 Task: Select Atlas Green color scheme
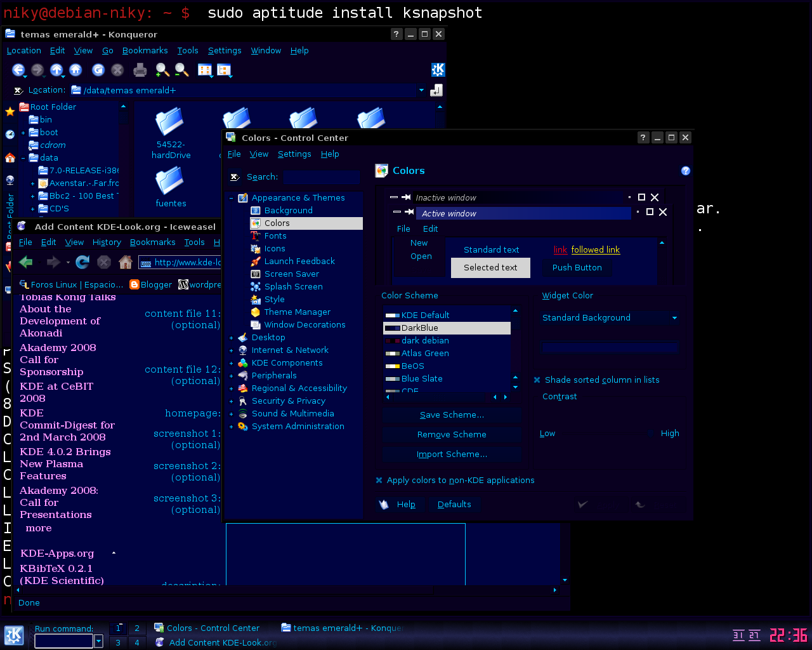447,353
